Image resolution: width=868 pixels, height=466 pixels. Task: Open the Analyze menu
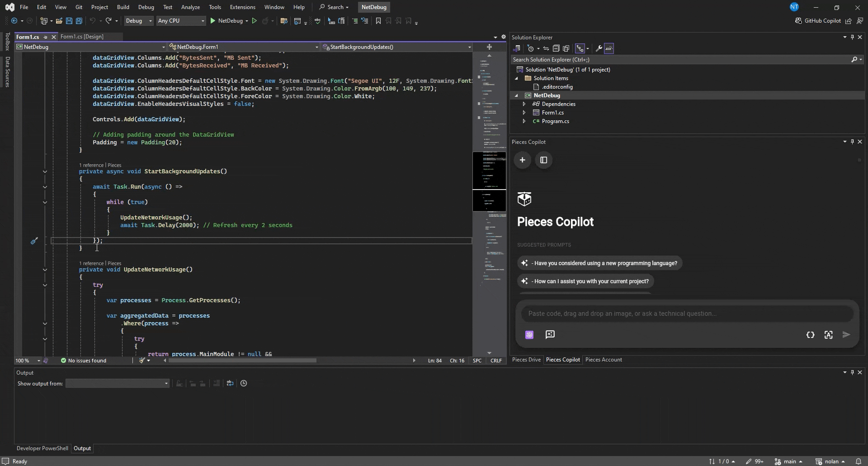[190, 7]
